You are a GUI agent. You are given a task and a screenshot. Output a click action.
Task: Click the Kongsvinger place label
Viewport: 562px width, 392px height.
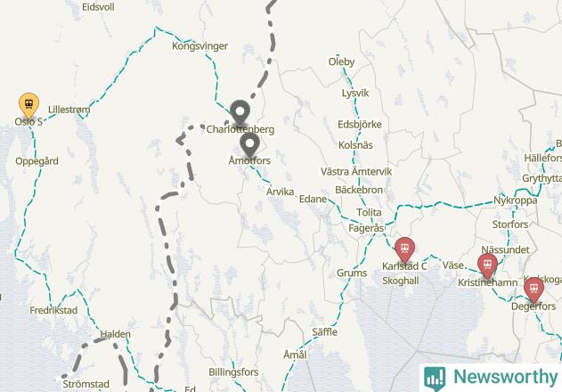[200, 46]
